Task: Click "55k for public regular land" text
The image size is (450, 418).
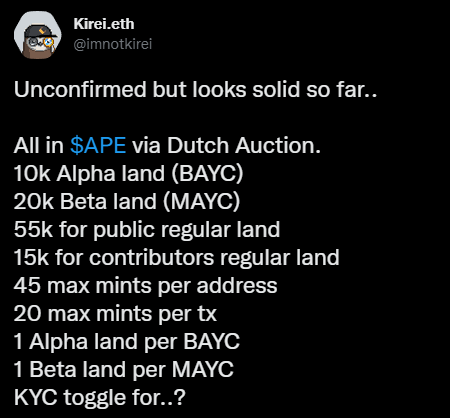Action: [x=147, y=230]
